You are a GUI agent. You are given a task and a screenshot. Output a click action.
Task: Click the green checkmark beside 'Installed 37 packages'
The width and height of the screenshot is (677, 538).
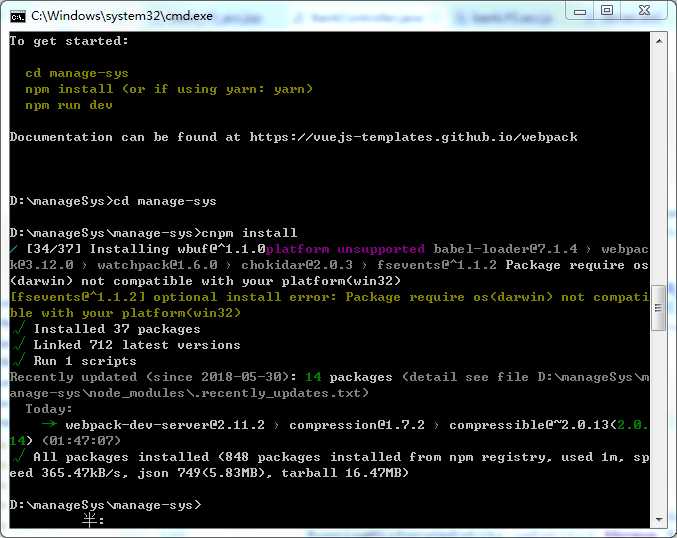18,329
